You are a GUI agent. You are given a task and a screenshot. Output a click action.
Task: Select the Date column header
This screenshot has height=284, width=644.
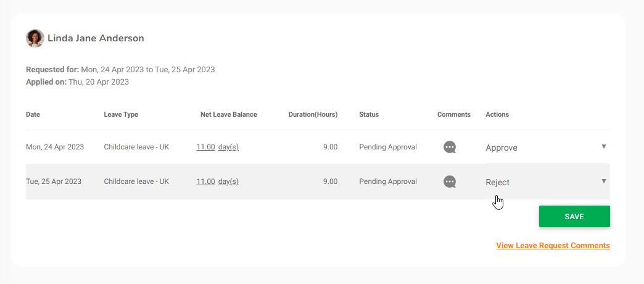point(33,115)
